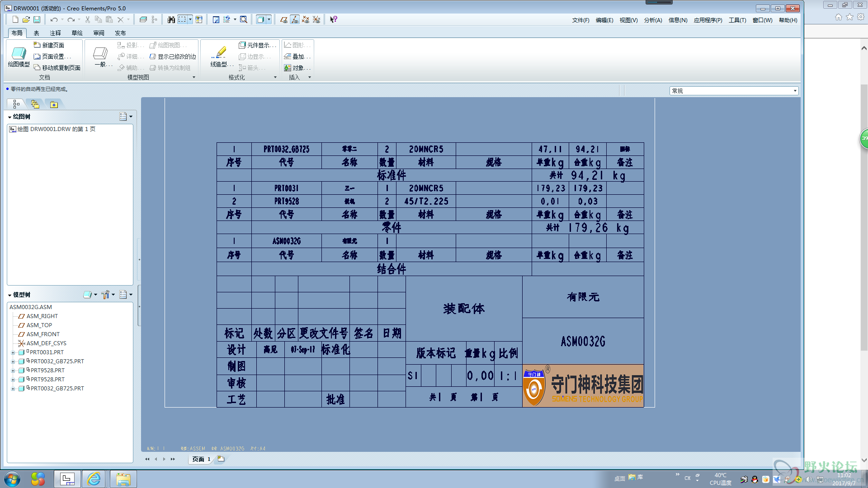Click the large 绘图模型 (drawing model) icon
The width and height of the screenshot is (868, 488).
[x=19, y=53]
